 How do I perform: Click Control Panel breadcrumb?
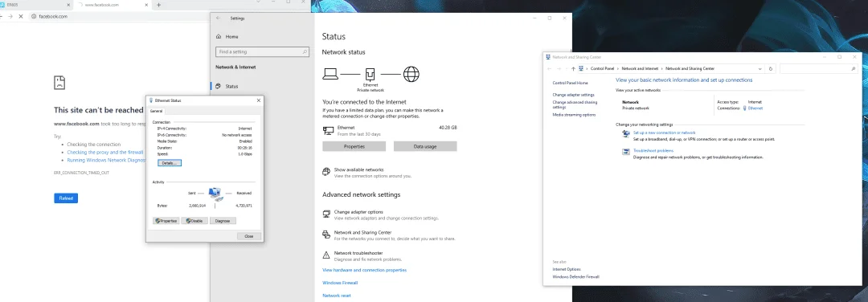[602, 68]
